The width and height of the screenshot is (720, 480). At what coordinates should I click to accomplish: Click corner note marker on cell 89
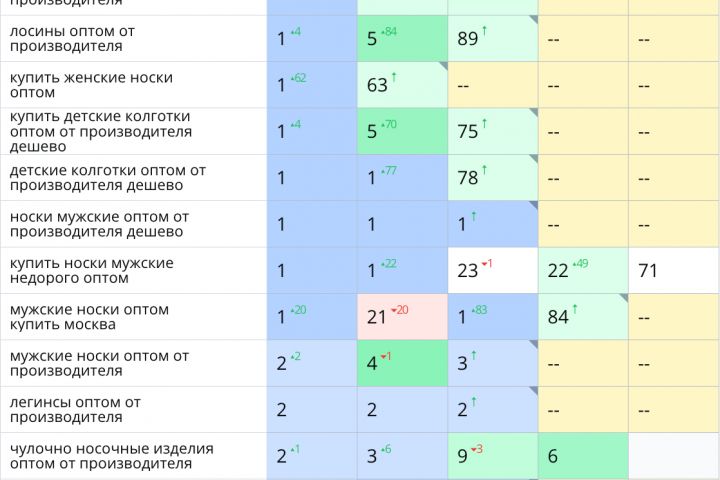coord(533,20)
